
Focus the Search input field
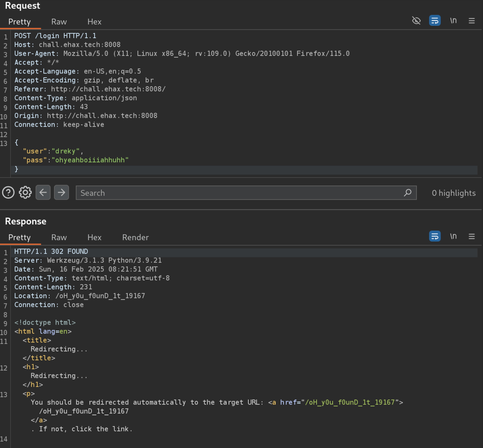[x=246, y=193]
